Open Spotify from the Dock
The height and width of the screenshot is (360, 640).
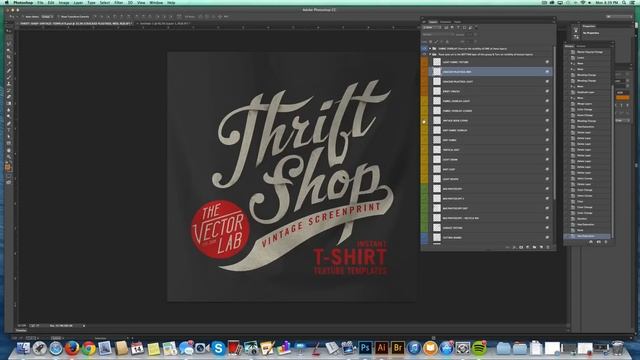click(x=479, y=348)
